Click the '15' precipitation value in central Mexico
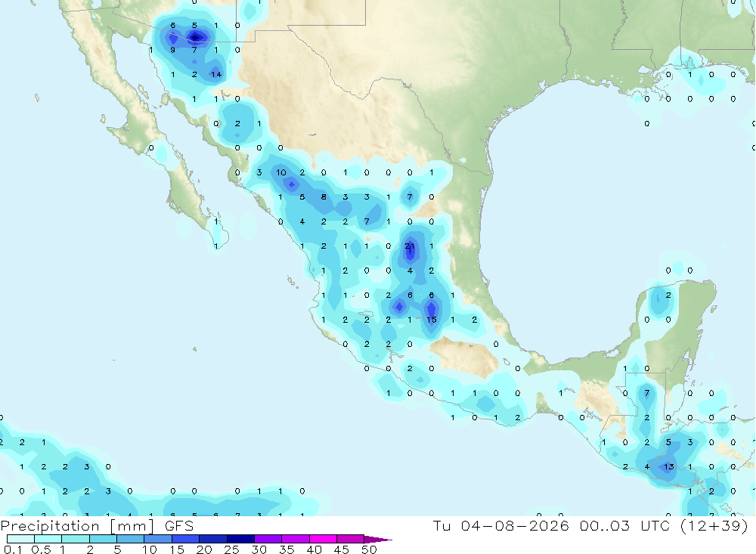The width and height of the screenshot is (756, 554). [x=432, y=320]
